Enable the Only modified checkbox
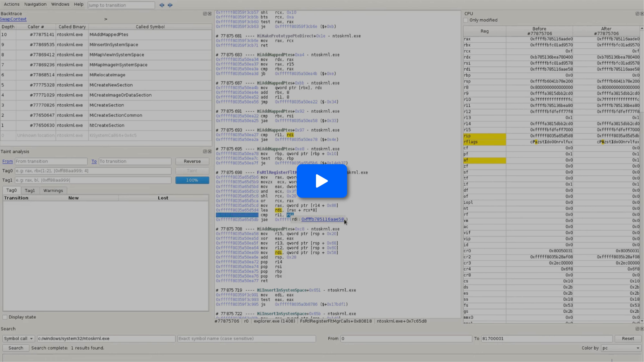 [x=466, y=20]
